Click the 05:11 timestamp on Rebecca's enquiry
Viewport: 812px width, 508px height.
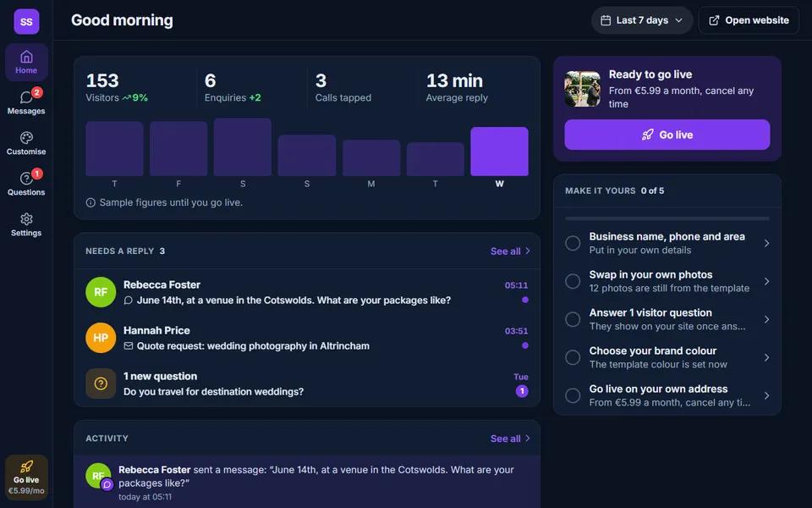pyautogui.click(x=516, y=285)
